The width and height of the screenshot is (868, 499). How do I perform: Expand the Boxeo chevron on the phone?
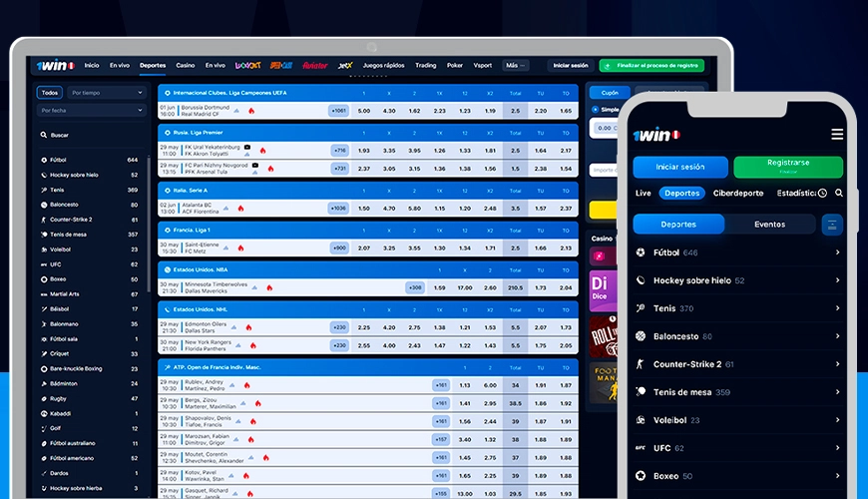[x=837, y=475]
